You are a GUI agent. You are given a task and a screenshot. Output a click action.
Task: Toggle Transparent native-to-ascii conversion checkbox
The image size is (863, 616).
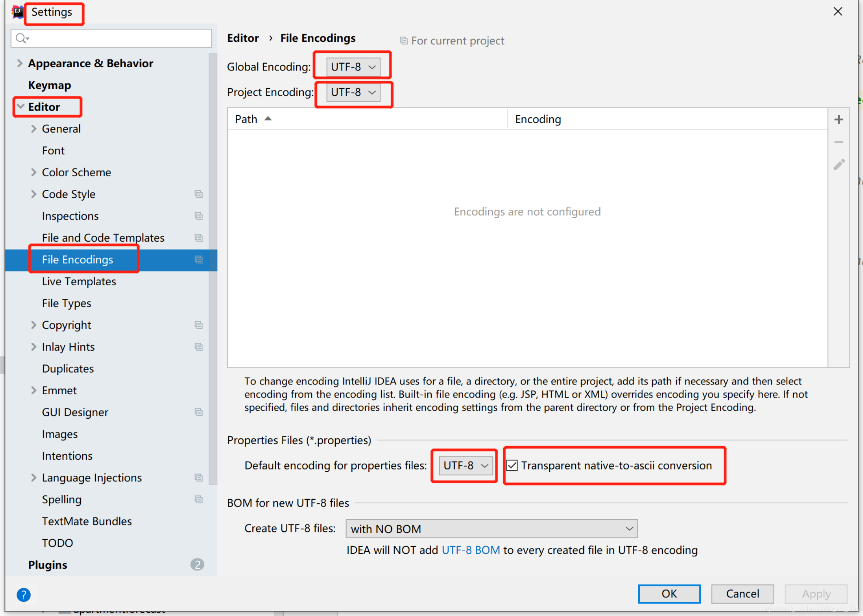tap(512, 466)
